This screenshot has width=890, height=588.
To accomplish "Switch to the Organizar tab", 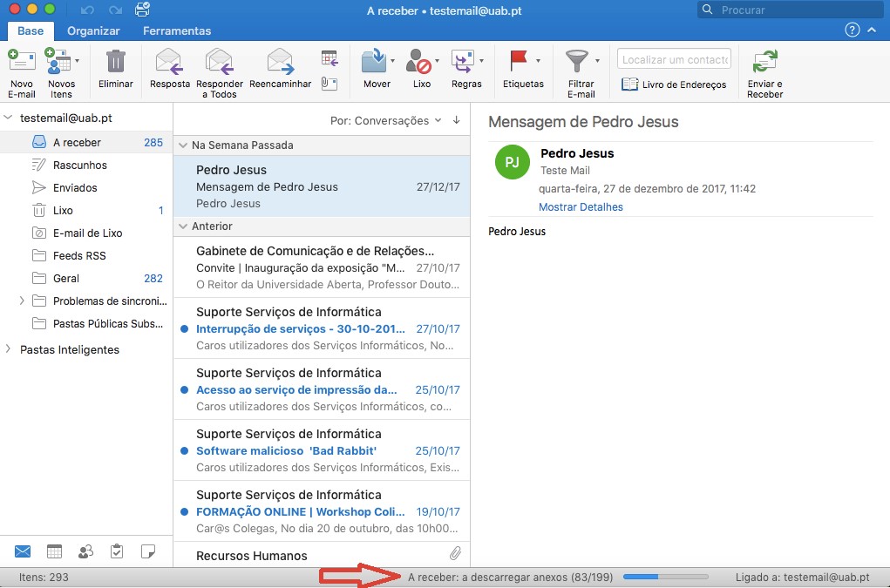I will coord(93,30).
